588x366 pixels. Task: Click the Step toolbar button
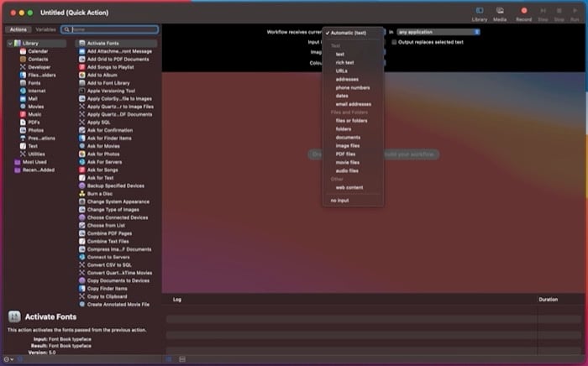[x=543, y=14]
